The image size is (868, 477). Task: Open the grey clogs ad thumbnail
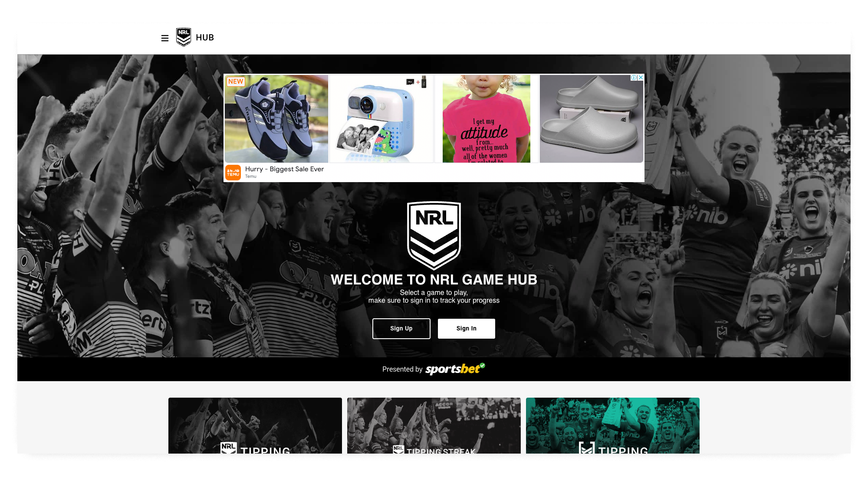[592, 119]
